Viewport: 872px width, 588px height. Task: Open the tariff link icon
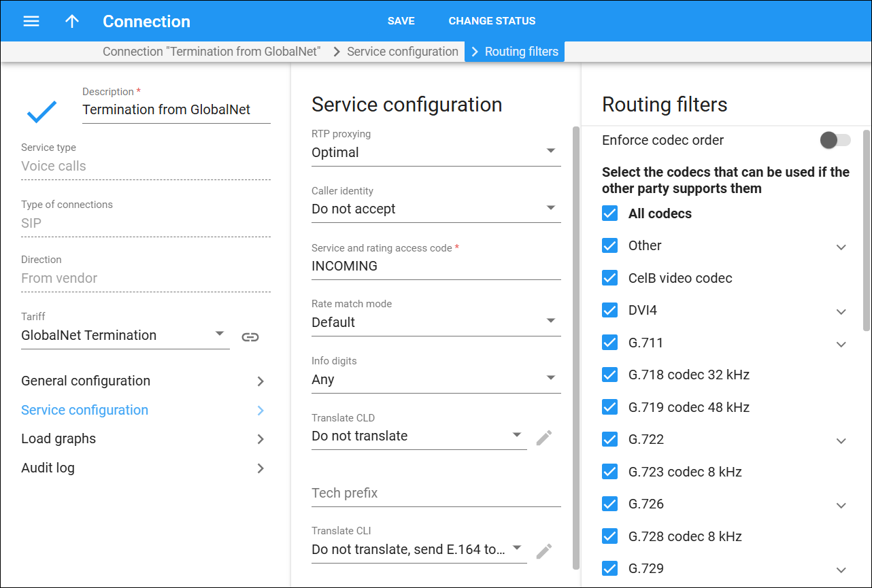coord(250,336)
